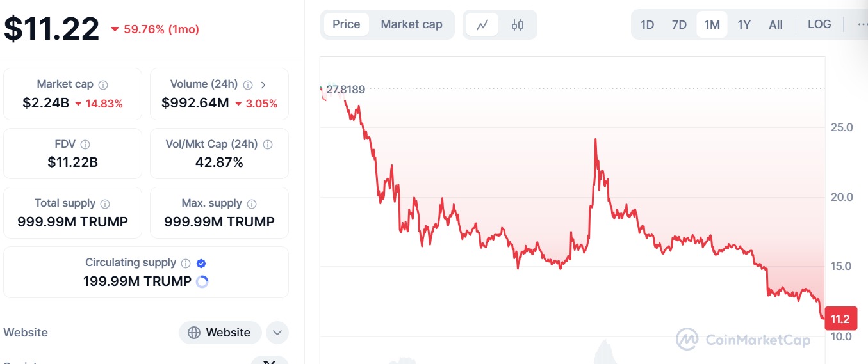868x364 pixels.
Task: Click Total supply info icon
Action: pos(105,203)
